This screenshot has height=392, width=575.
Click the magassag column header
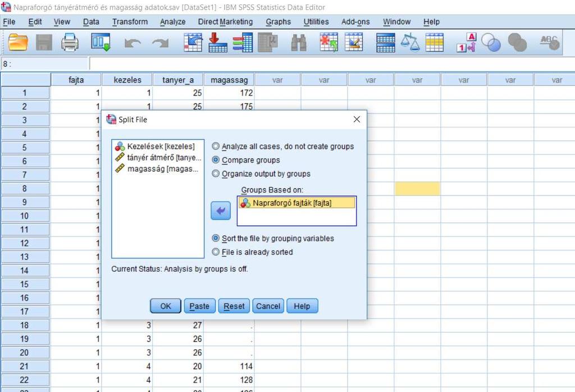click(x=229, y=80)
